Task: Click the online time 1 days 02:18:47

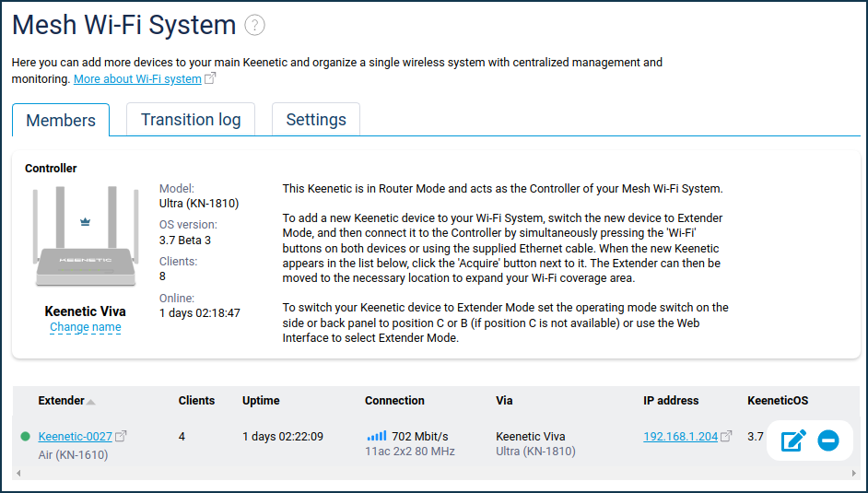Action: [200, 313]
